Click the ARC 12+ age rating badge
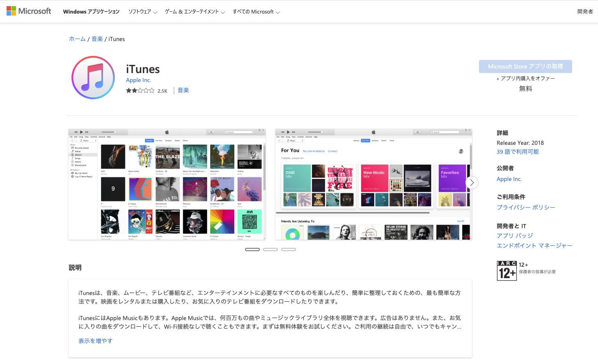Image resolution: width=598 pixels, height=364 pixels. (506, 271)
